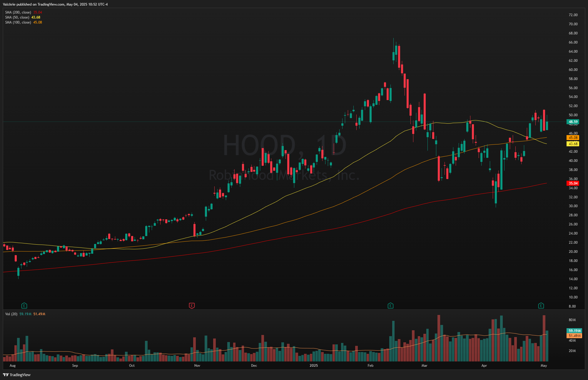Click the Aug label on time axis
The height and width of the screenshot is (380, 588).
coord(13,366)
